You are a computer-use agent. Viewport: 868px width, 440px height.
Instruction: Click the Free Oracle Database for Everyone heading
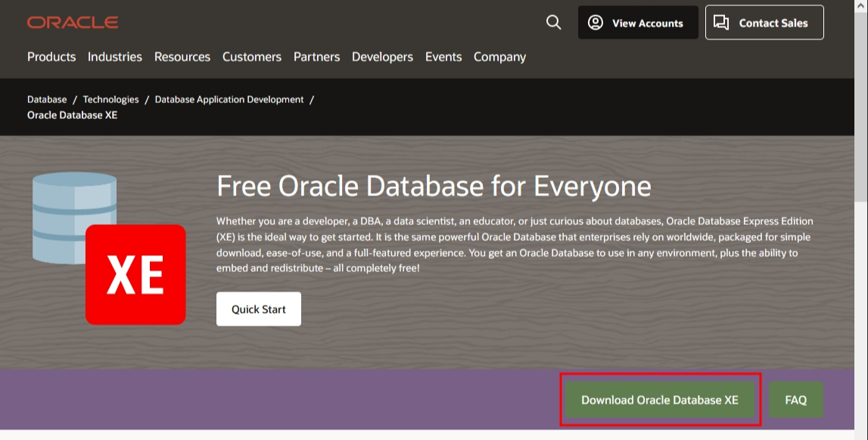[x=434, y=186]
